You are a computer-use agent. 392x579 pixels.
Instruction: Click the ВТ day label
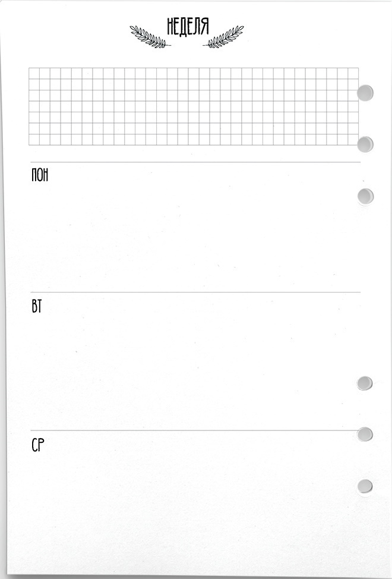(x=37, y=306)
